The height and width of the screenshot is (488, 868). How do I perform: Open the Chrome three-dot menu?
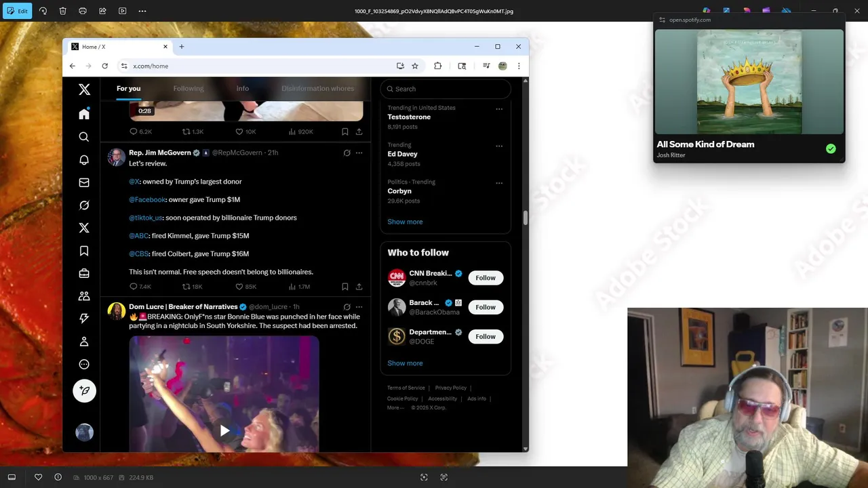[x=519, y=66]
